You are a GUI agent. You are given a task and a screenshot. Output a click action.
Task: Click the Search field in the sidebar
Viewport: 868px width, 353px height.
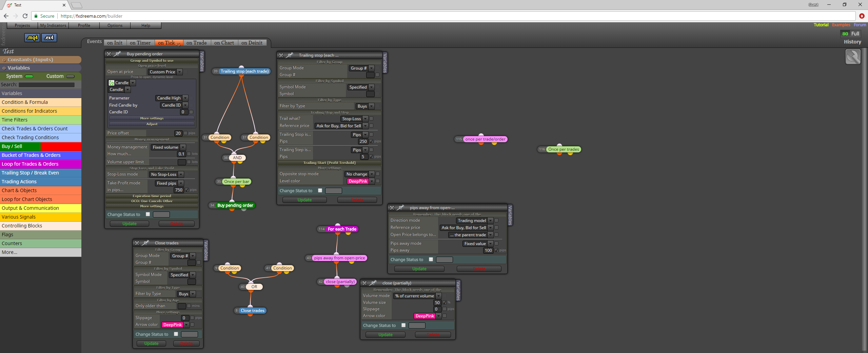click(x=46, y=85)
